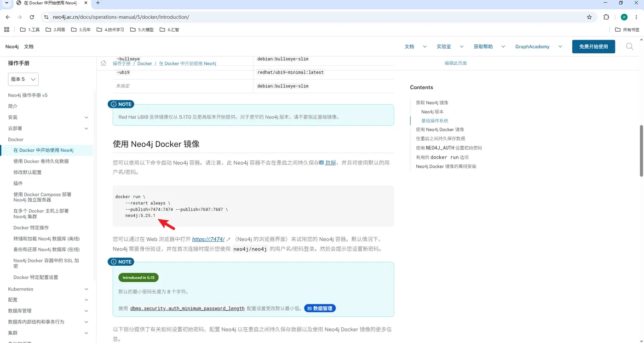
Task: Go forward in browser history
Action: coord(20,17)
